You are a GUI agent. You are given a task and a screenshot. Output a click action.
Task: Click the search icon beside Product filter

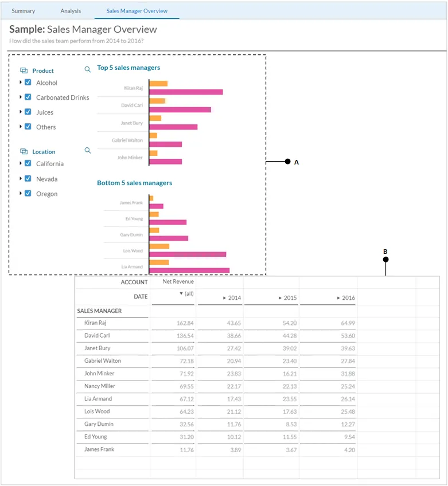click(x=88, y=69)
